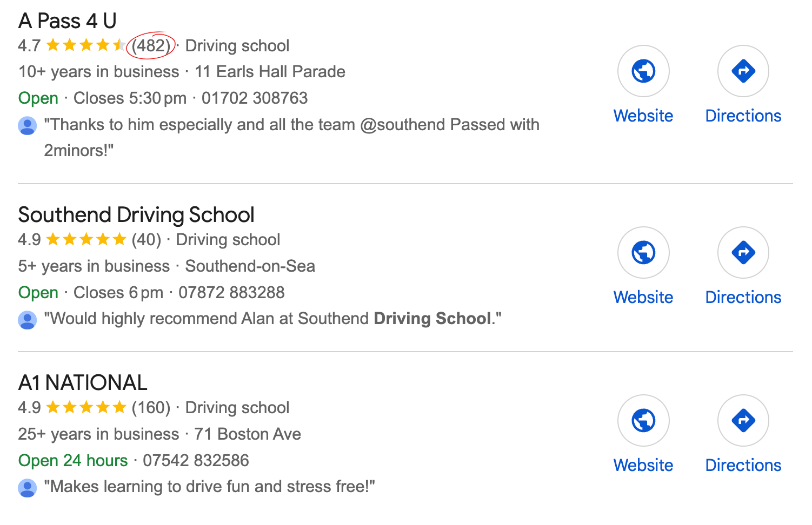
Task: Open the circled (482) review count
Action: [151, 45]
